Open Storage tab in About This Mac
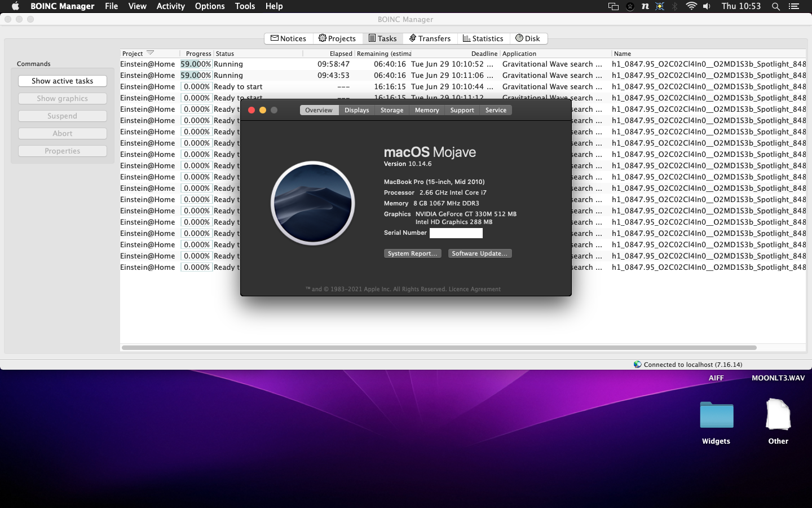The width and height of the screenshot is (812, 508). click(392, 110)
